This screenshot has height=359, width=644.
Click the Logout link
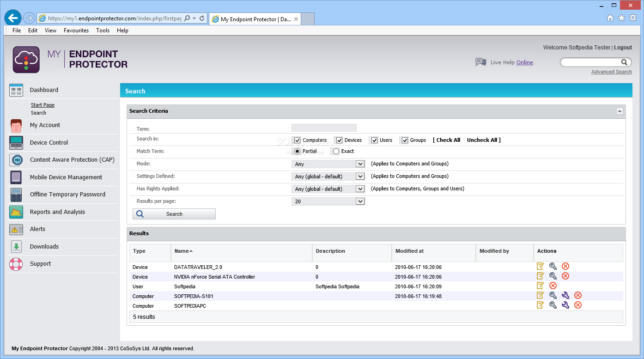pos(623,48)
